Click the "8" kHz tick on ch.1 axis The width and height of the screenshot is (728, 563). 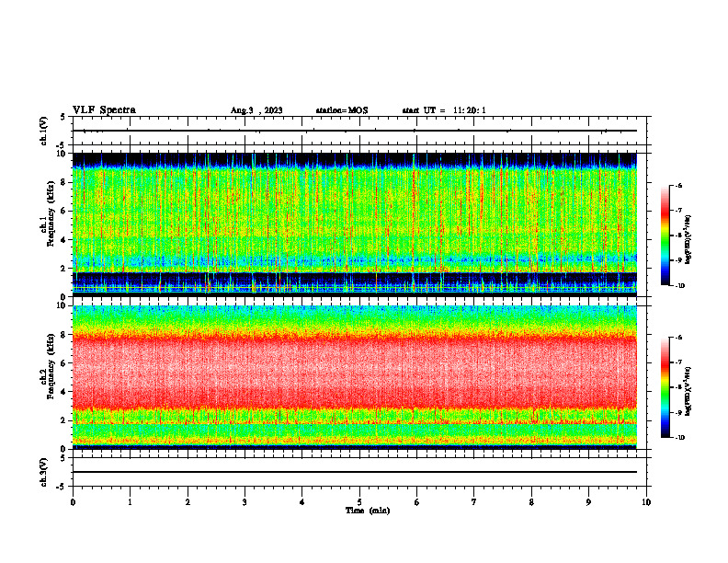(x=63, y=182)
